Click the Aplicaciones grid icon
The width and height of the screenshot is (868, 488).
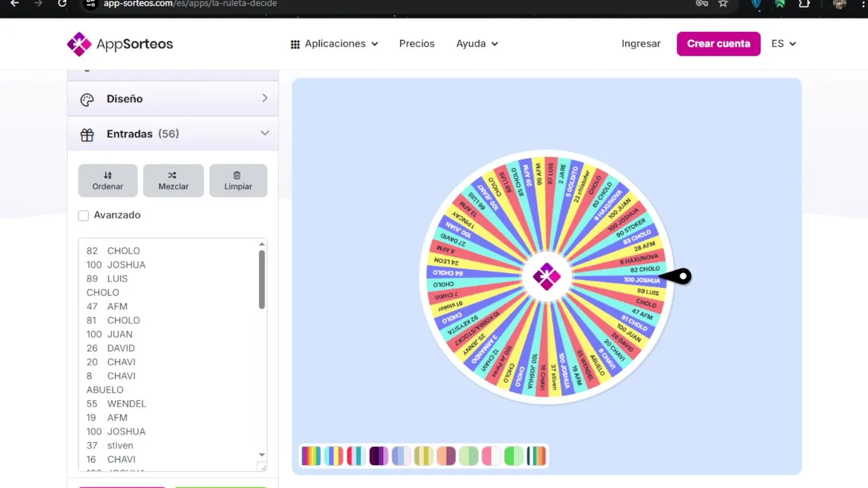tap(295, 44)
